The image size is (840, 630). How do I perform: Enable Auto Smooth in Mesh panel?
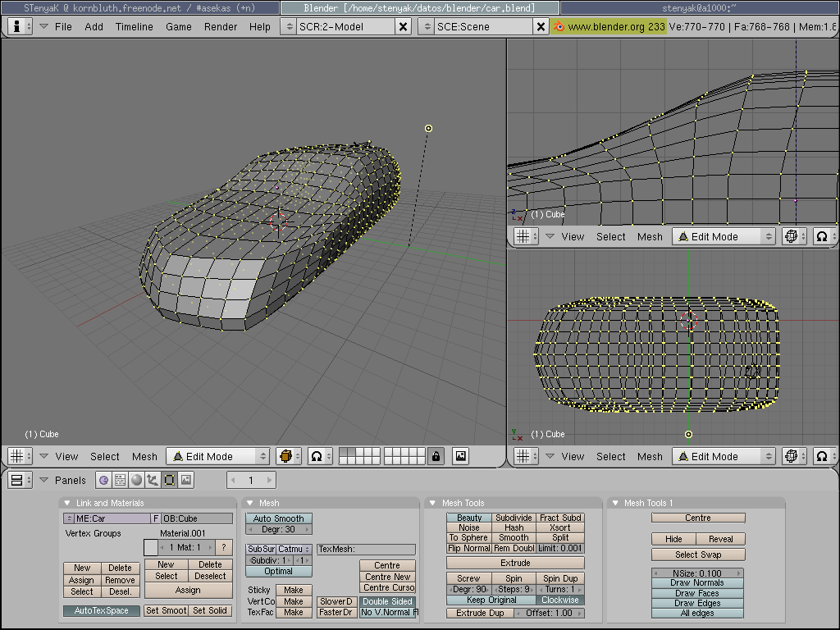click(278, 518)
